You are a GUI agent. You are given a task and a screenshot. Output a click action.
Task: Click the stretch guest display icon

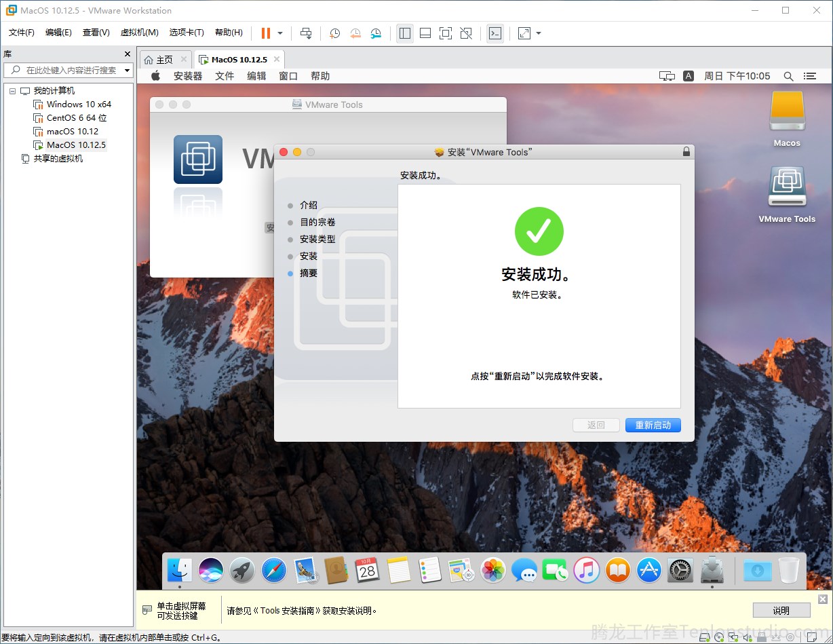point(524,33)
